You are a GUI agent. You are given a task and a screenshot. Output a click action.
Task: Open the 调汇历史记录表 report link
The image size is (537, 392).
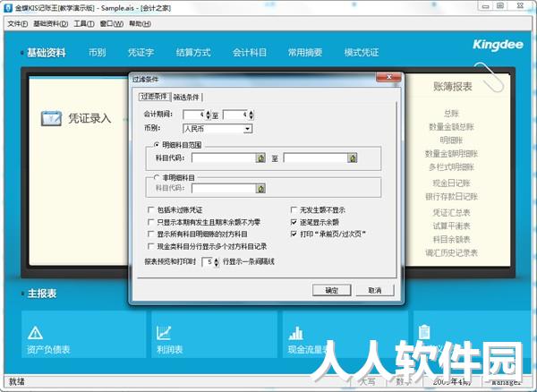(x=451, y=253)
